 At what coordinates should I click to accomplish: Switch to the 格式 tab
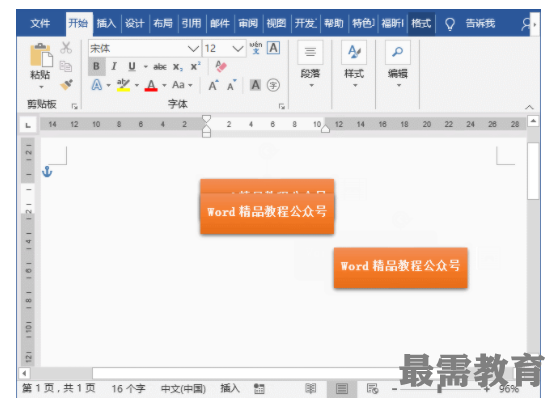pyautogui.click(x=421, y=24)
